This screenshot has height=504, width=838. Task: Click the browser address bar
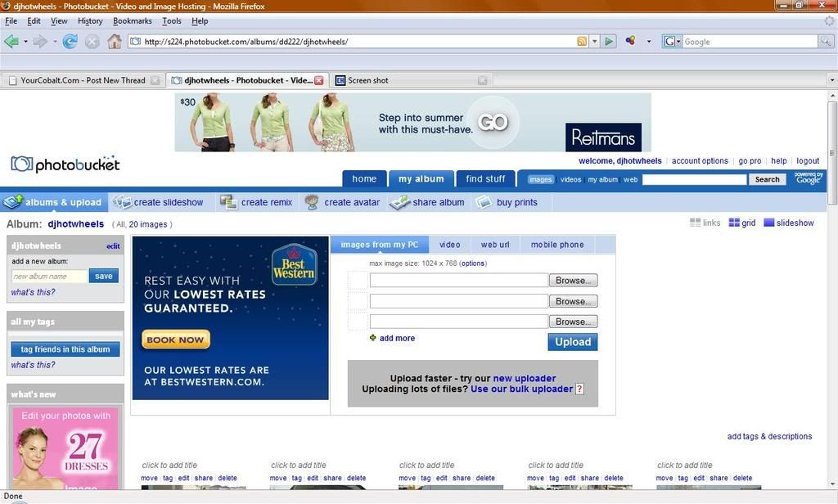353,41
